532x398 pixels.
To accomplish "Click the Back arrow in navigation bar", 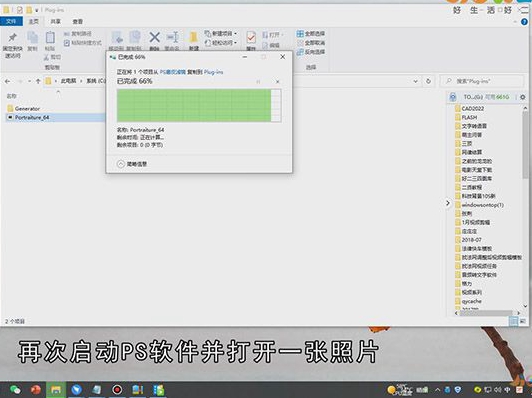I will pos(7,81).
